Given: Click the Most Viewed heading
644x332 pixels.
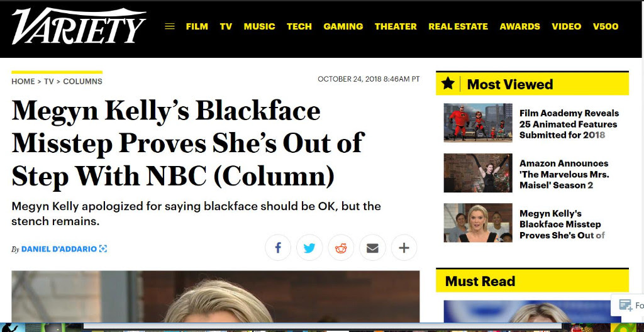Looking at the screenshot, I should [x=510, y=84].
